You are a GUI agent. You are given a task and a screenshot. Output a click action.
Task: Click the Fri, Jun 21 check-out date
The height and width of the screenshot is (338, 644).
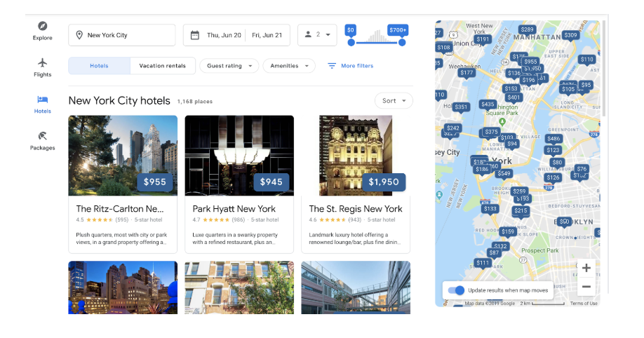[267, 35]
